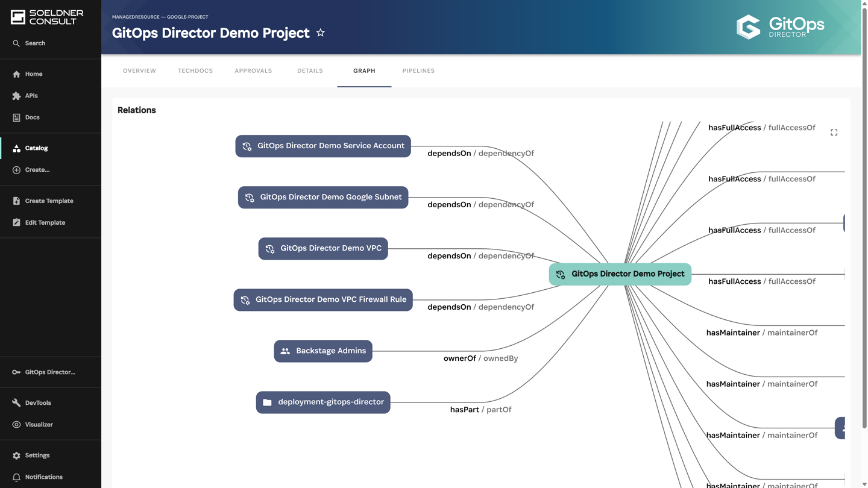Click the Catalog shapes icon
Screen dimensions: 868x488
coord(16,148)
